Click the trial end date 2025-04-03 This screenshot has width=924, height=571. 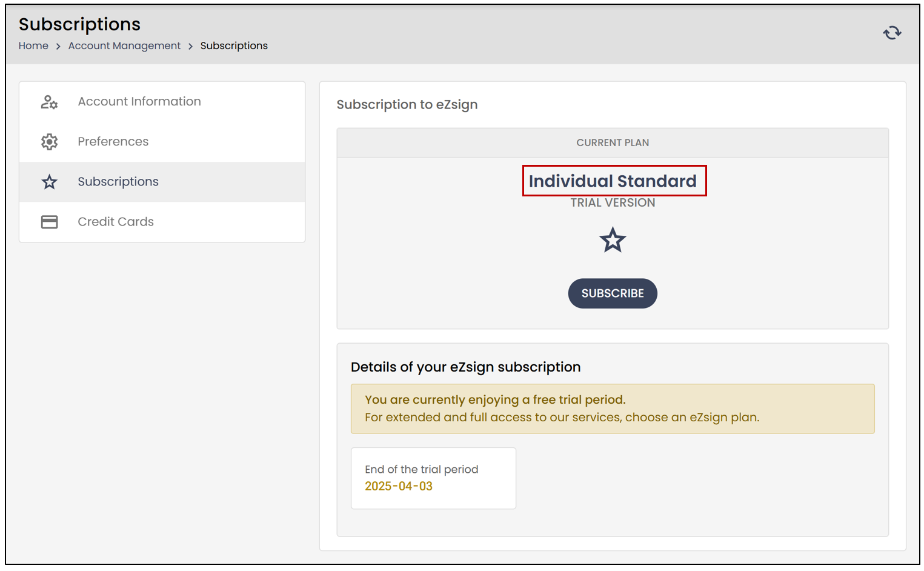399,486
